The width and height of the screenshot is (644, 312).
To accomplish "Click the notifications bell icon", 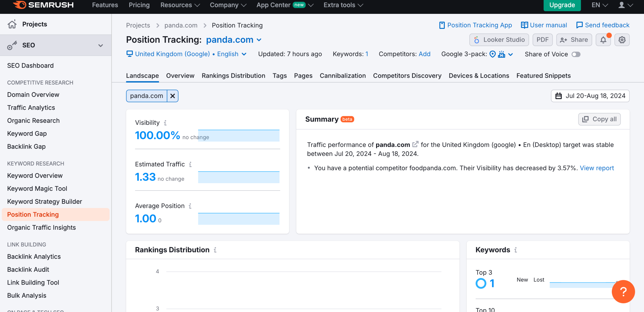I will (603, 40).
